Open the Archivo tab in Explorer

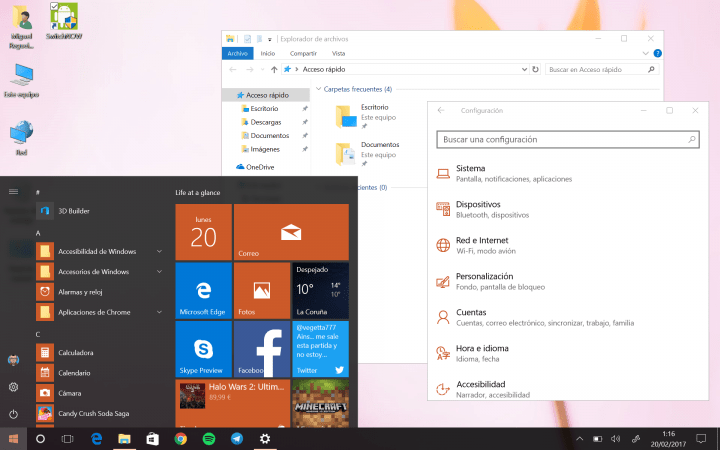pos(237,53)
